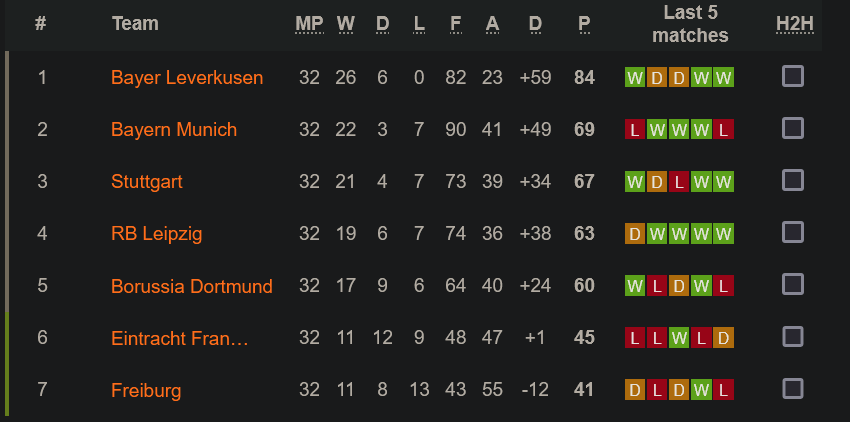Click the H2H column header
Screen dimensions: 850x422
795,24
